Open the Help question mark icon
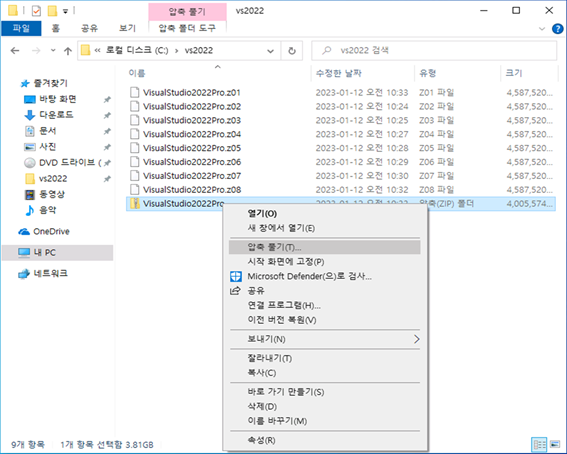The image size is (567, 454). point(557,29)
